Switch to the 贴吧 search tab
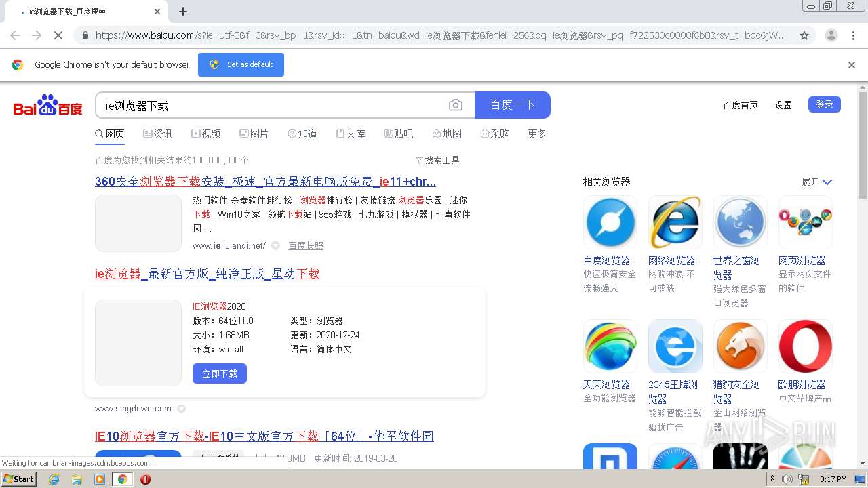 pyautogui.click(x=399, y=134)
